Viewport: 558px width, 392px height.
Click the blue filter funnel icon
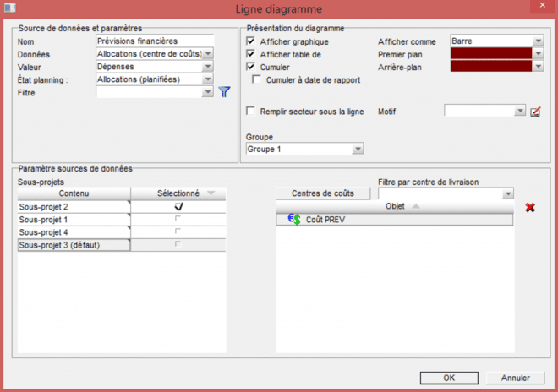(x=224, y=92)
